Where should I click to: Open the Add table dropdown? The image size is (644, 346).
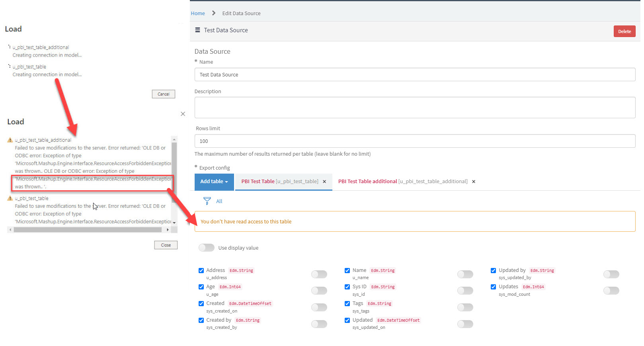(x=214, y=182)
